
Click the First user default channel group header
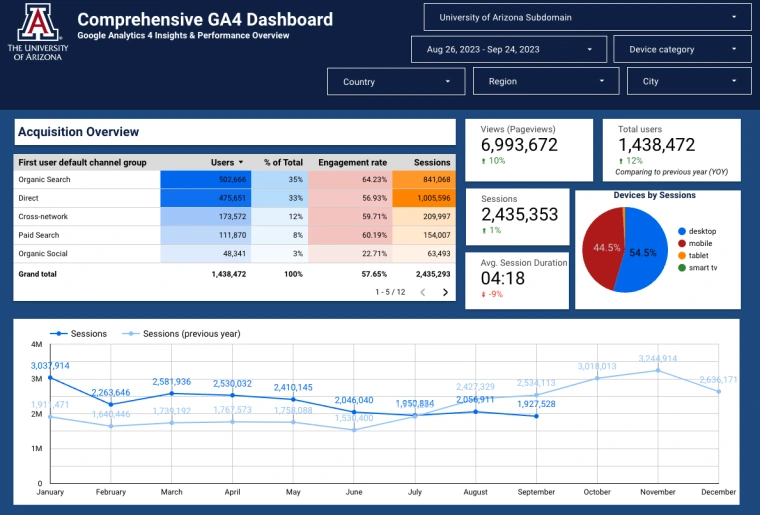point(82,162)
